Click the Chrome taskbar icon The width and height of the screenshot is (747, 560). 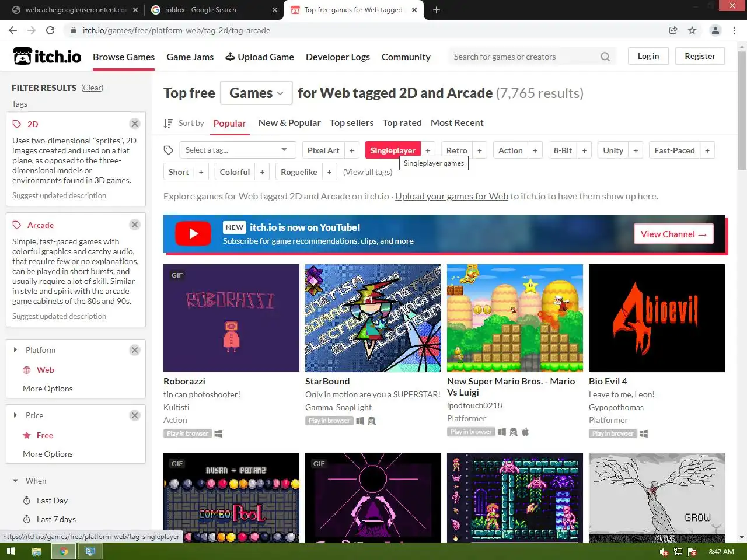pyautogui.click(x=64, y=551)
